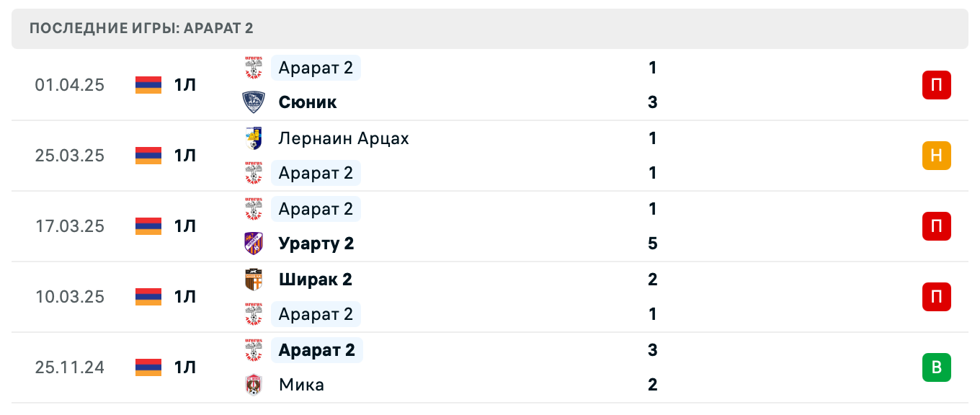Click the Armenian flag beside the 25.11.24 match

click(146, 367)
